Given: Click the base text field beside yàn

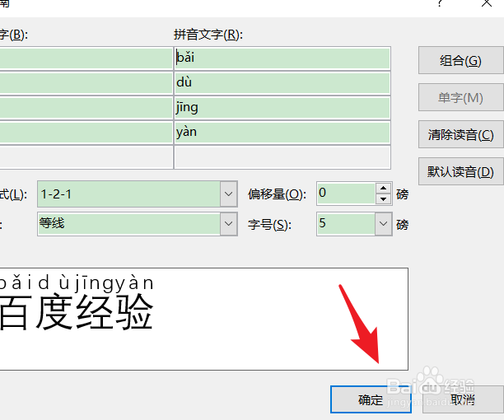Looking at the screenshot, I should 86,132.
